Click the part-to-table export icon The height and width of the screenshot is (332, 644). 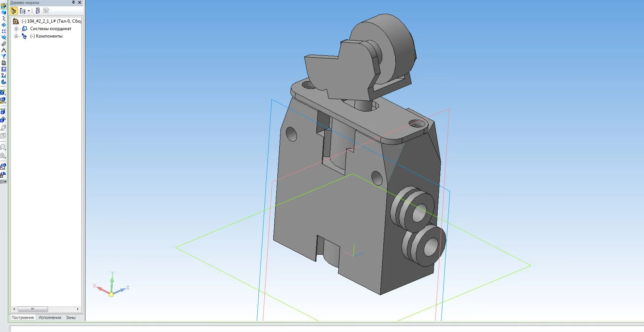click(x=3, y=175)
